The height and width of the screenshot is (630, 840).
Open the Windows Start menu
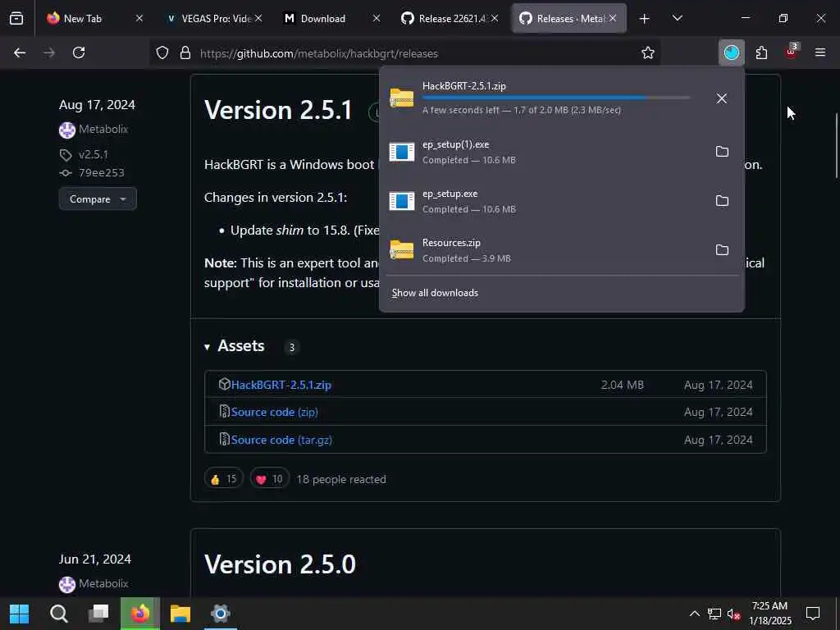pos(20,614)
